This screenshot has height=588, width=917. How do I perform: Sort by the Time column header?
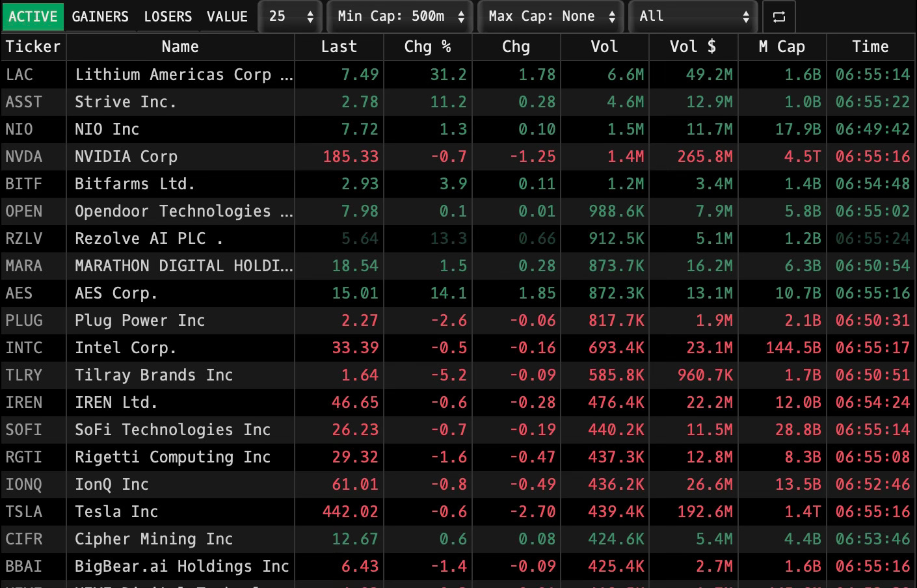pos(870,47)
